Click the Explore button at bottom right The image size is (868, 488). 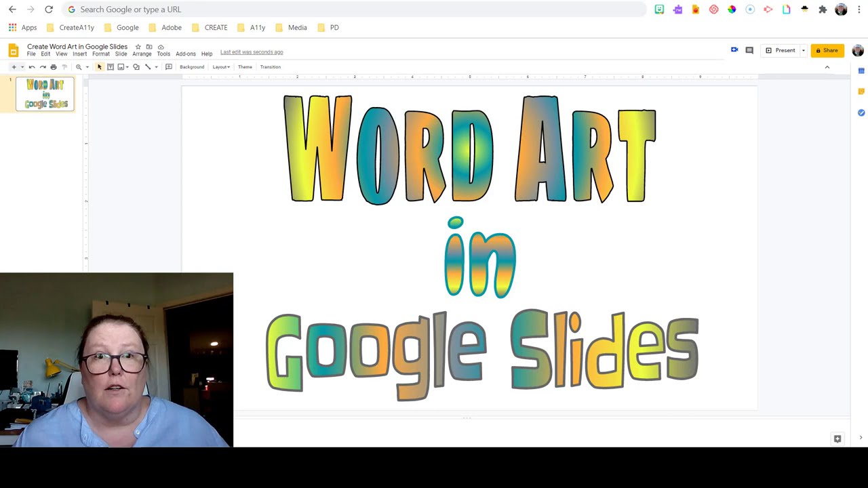837,439
